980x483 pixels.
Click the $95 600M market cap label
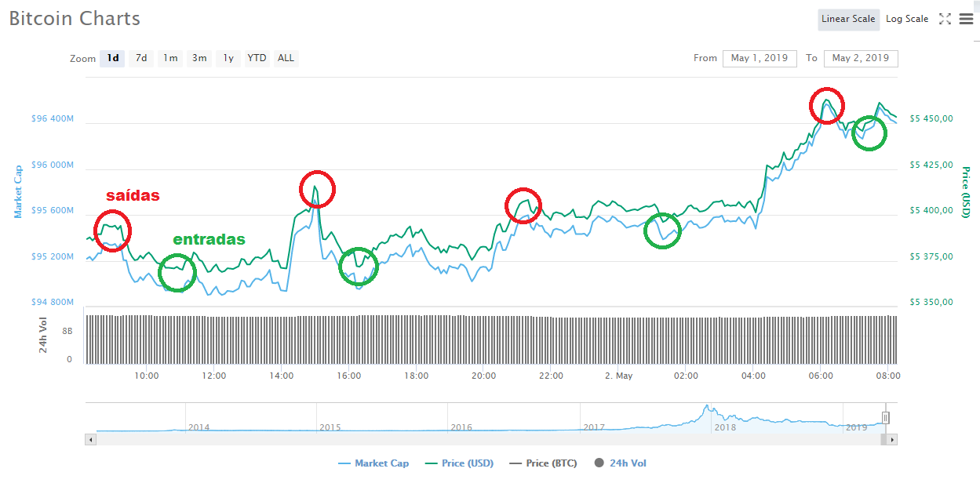pos(53,211)
